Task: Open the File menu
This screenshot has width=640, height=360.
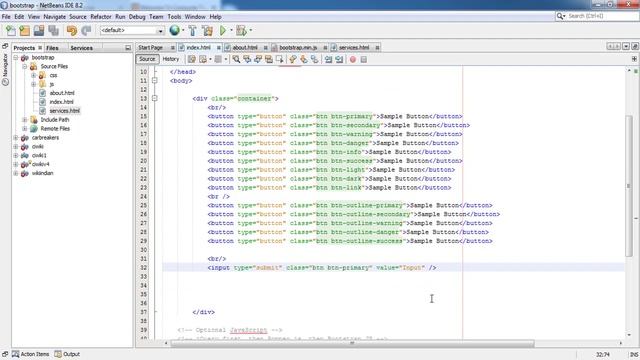Action: click(x=6, y=17)
